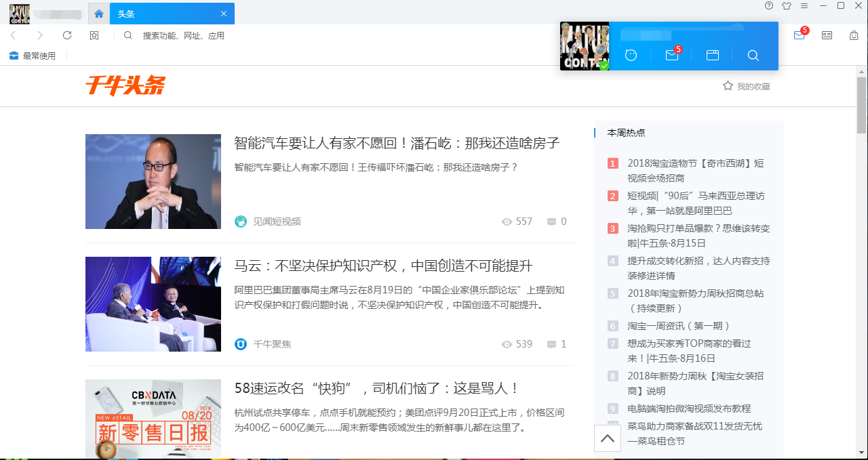Open the 新零售日报 article thumbnail
868x460 pixels.
[153, 419]
